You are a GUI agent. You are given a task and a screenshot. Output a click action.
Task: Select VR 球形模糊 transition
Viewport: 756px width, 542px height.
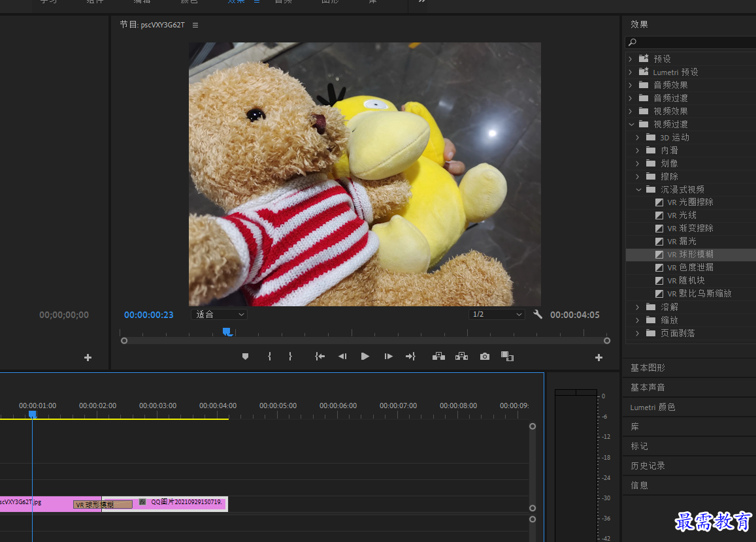690,255
